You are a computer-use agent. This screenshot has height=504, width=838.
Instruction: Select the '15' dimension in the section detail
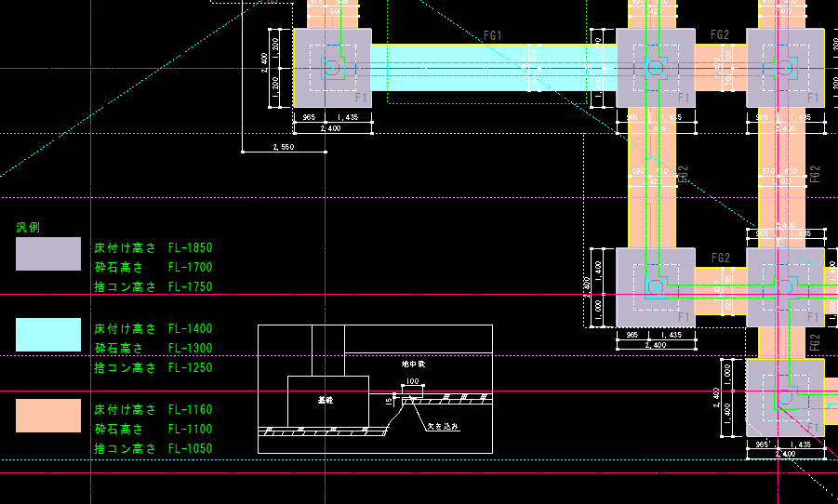coord(389,401)
